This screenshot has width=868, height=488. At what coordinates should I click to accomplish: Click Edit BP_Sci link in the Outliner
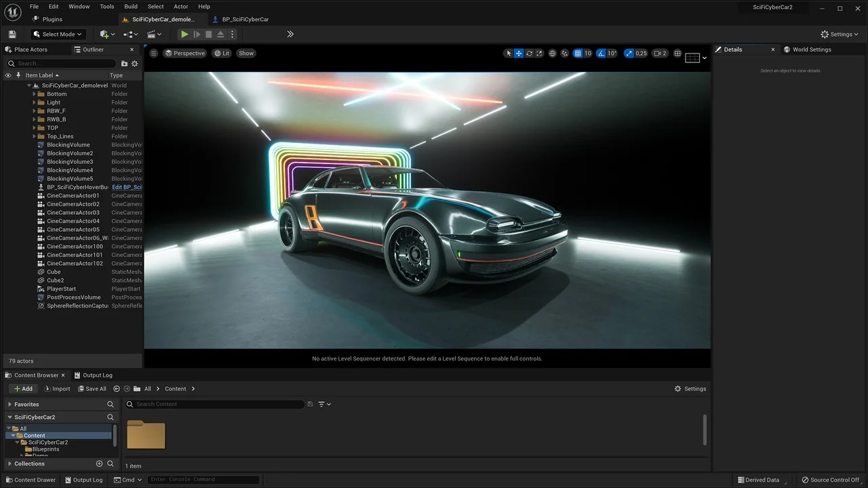pyautogui.click(x=127, y=187)
